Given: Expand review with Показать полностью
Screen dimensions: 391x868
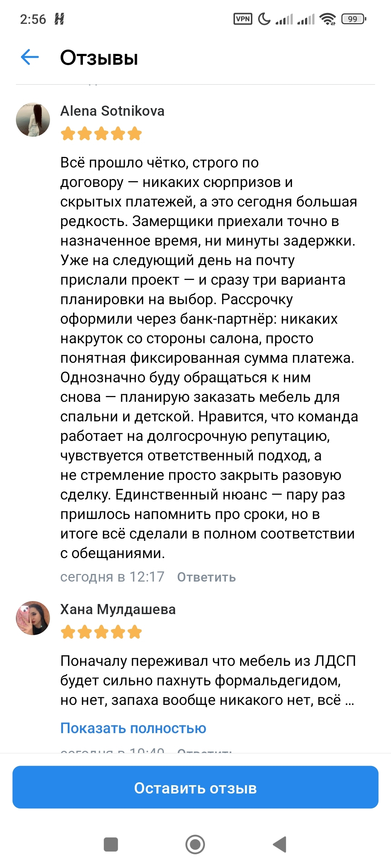Looking at the screenshot, I should [133, 728].
